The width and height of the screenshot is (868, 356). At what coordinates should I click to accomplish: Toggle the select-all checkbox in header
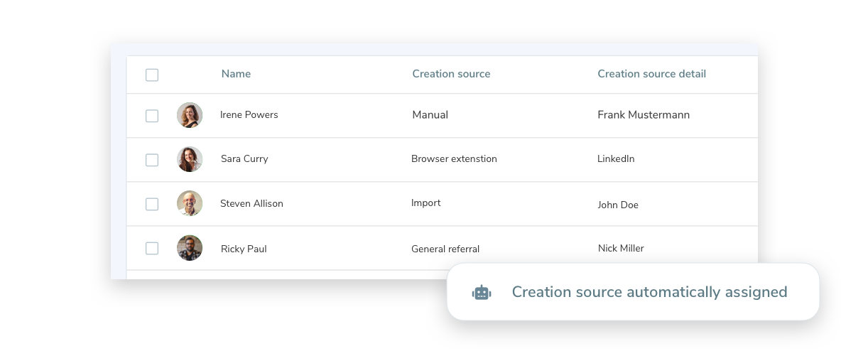(152, 75)
